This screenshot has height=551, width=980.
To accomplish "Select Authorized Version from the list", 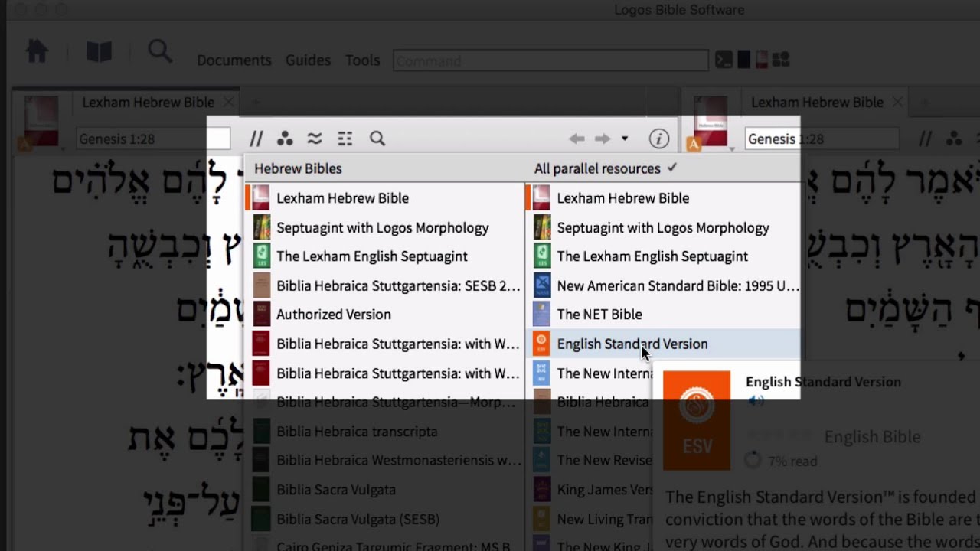I will click(384, 315).
